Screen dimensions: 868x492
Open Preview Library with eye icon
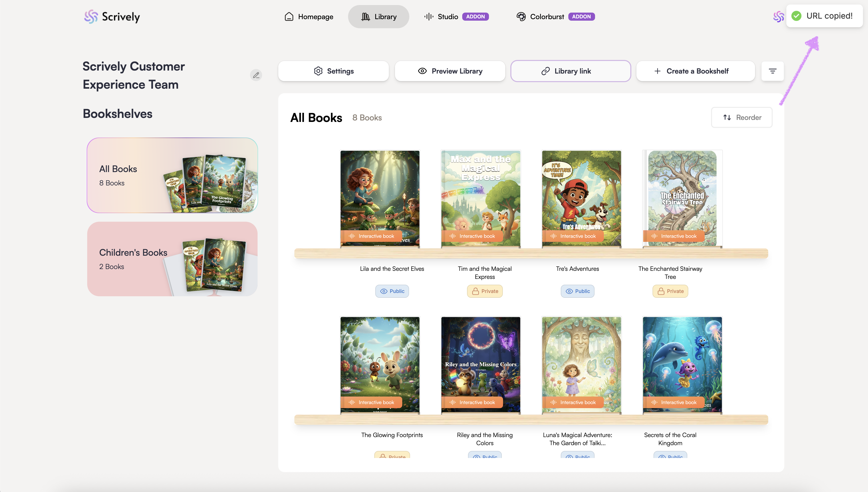coord(450,71)
